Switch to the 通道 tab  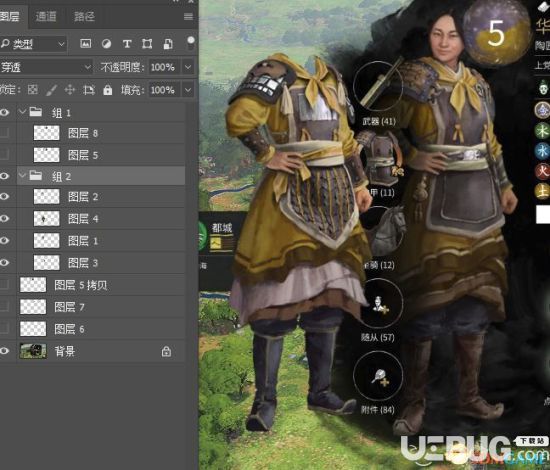[x=46, y=16]
